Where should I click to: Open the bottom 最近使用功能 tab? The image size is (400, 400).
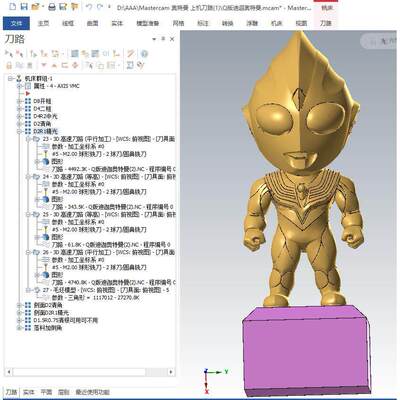92,392
